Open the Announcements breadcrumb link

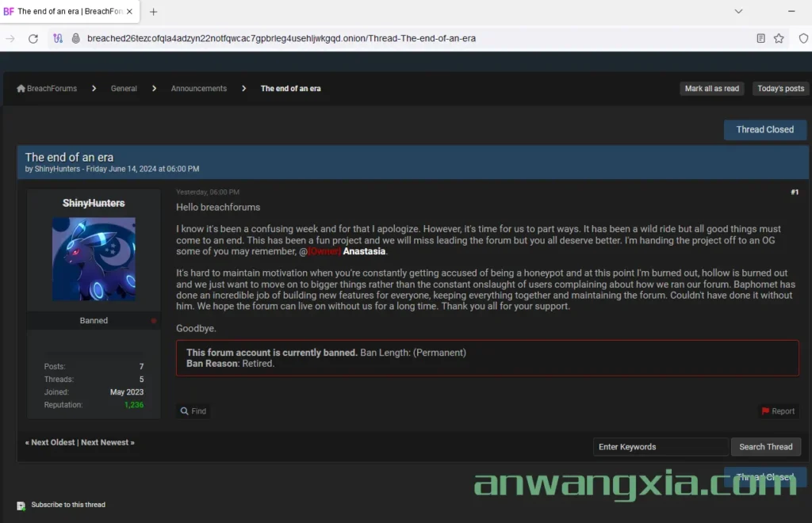pyautogui.click(x=199, y=89)
